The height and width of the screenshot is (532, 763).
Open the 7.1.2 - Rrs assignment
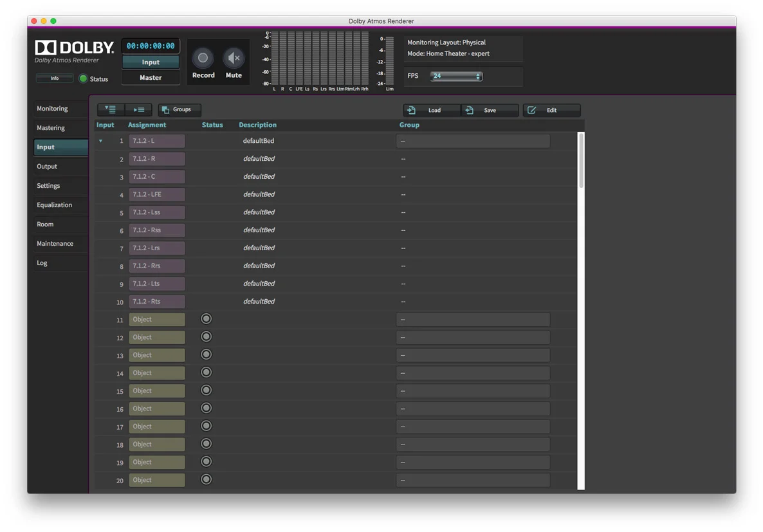point(157,266)
